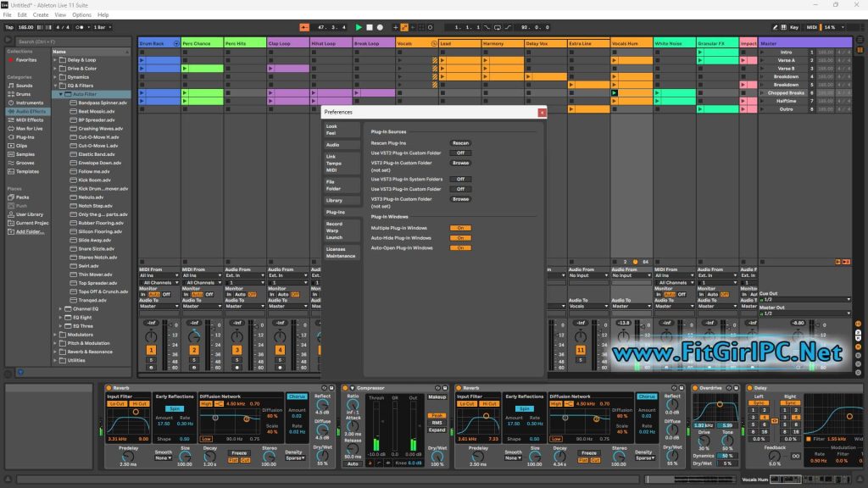Click Add Folder in Places
868x488 pixels.
click(29, 231)
